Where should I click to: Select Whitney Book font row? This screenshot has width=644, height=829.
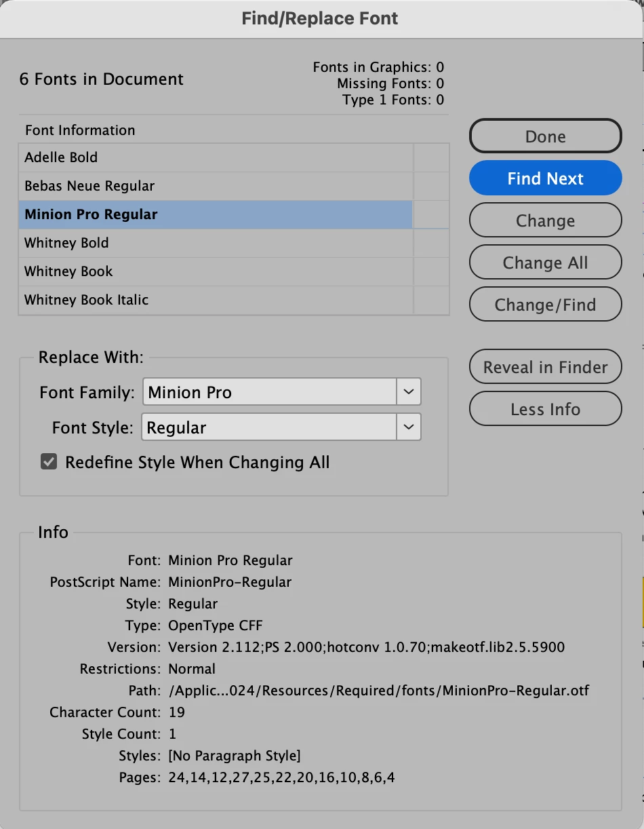[234, 271]
